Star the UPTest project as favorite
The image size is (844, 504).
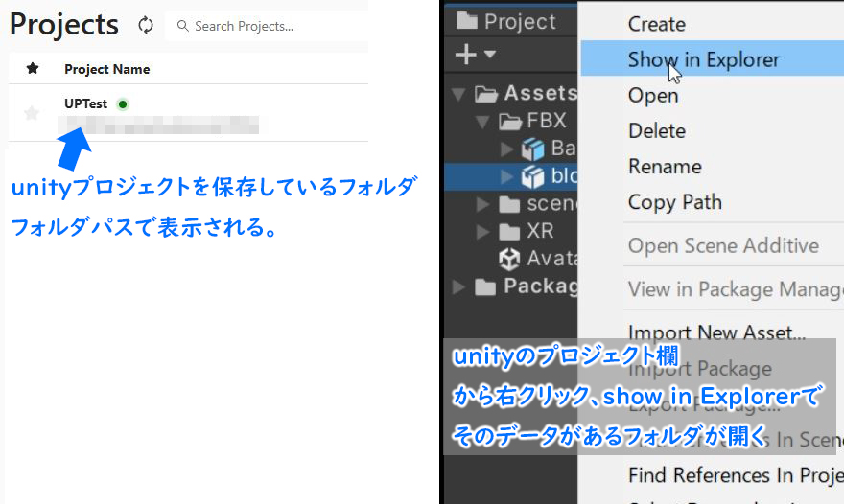(32, 113)
